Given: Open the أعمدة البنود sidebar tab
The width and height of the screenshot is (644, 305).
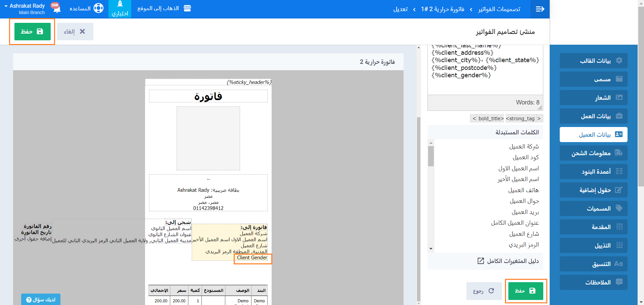Looking at the screenshot, I should coord(593,171).
